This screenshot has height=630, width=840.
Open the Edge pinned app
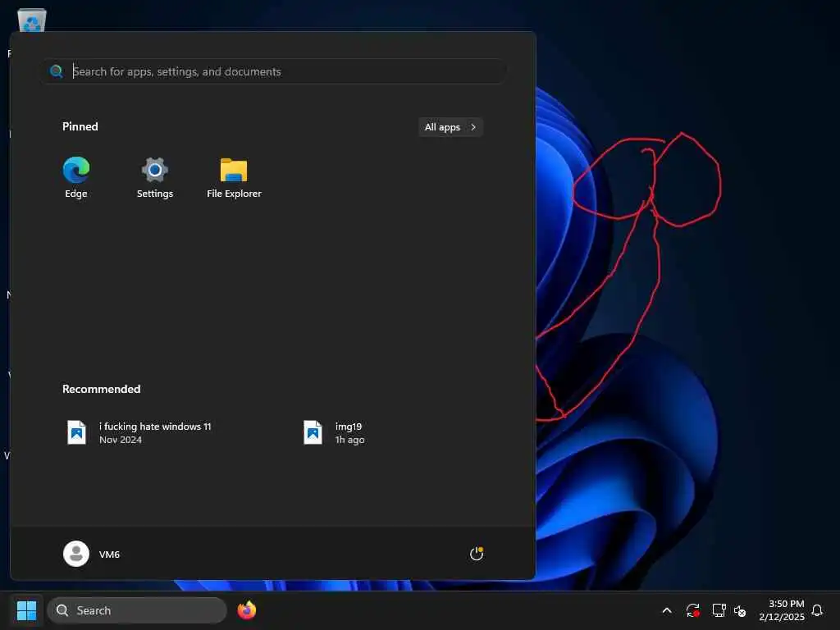(76, 178)
